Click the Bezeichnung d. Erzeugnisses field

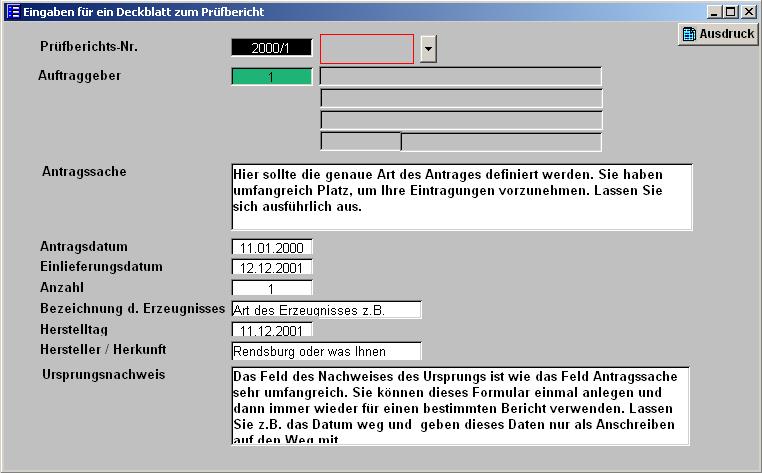pos(326,310)
